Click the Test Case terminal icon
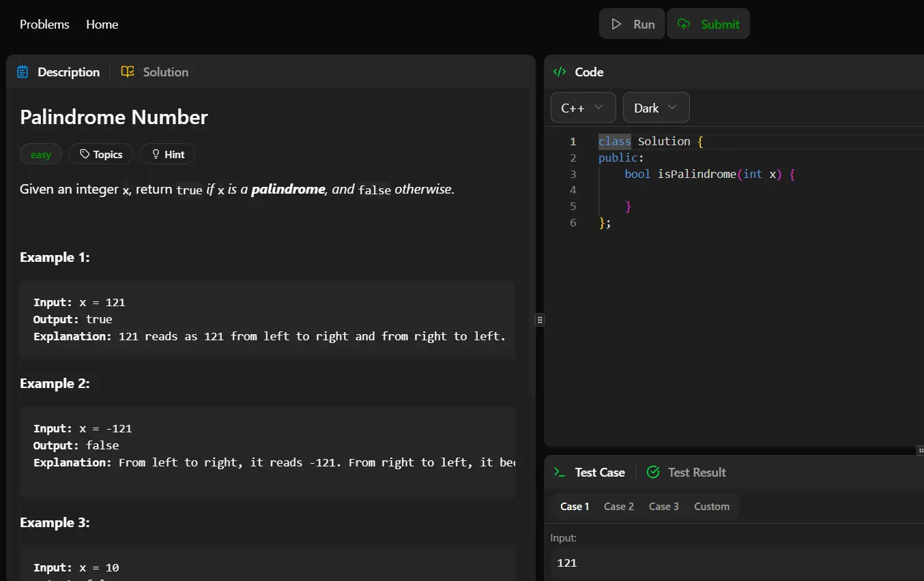Screen dimensions: 924x581 coord(560,472)
